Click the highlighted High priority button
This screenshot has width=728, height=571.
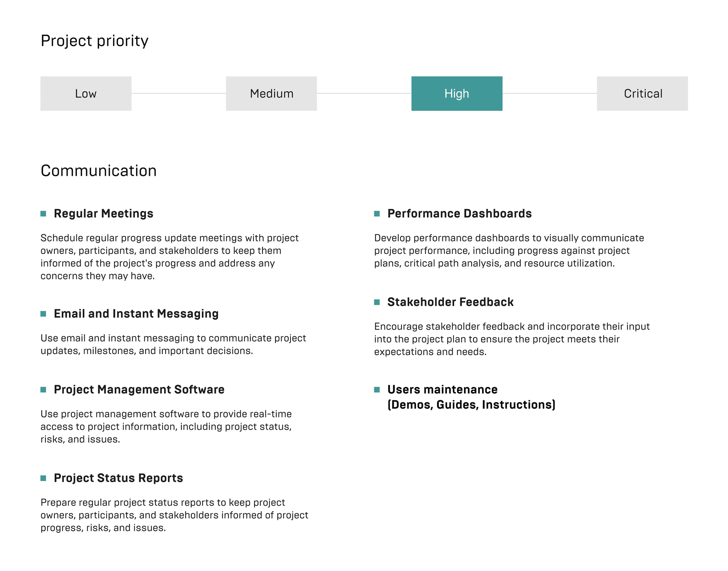click(x=457, y=94)
